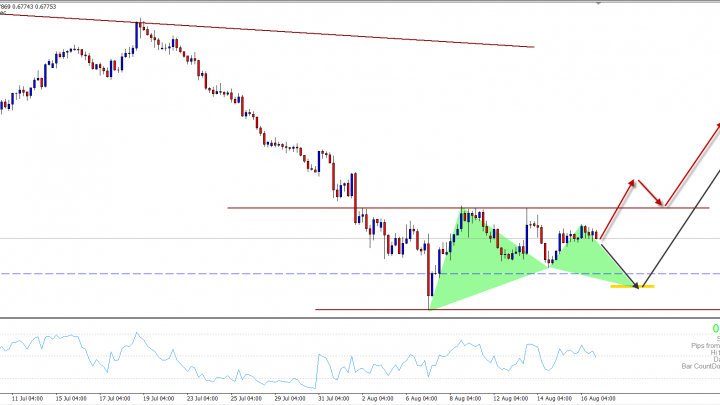Select the large left green triangle pattern

point(455,260)
